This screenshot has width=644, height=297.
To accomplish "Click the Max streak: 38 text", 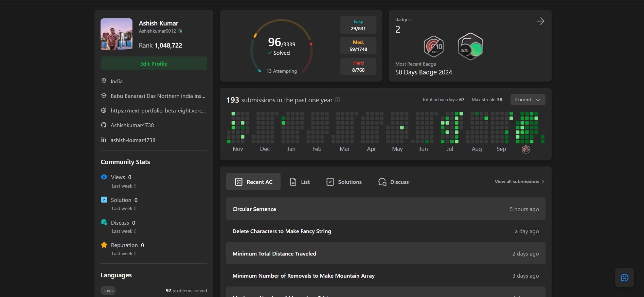I will [x=487, y=100].
